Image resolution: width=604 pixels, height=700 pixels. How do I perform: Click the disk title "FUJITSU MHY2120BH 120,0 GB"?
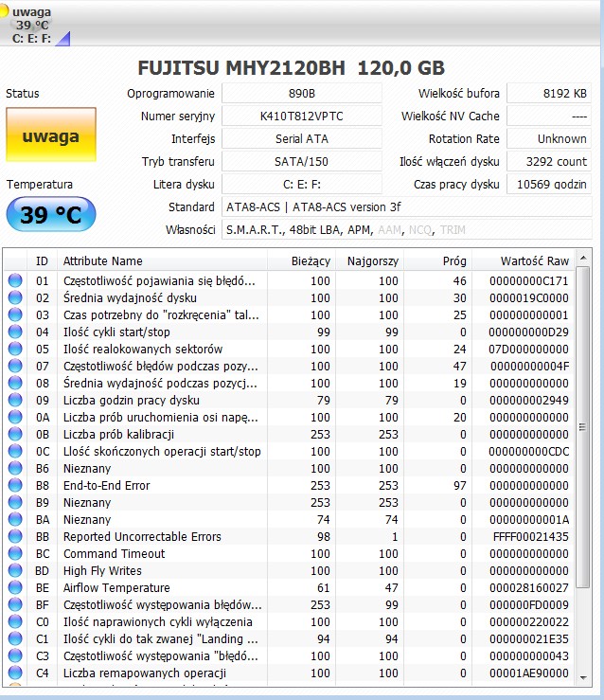point(292,68)
